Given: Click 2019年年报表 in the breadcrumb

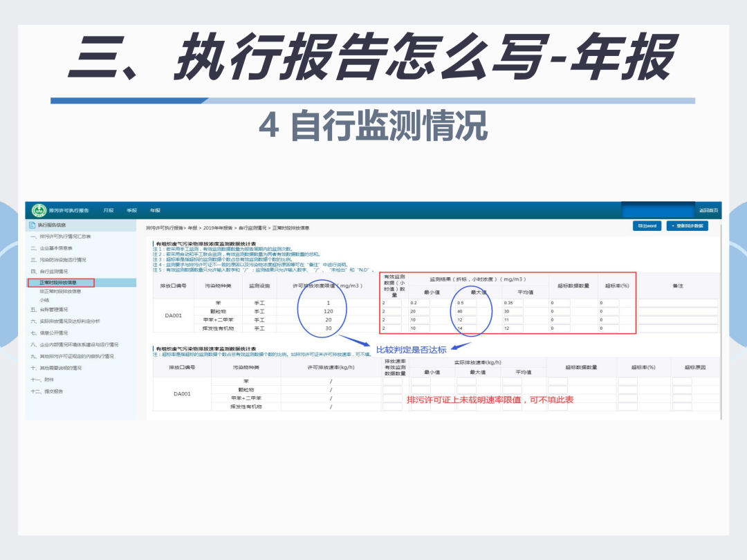Looking at the screenshot, I should click(x=218, y=228).
